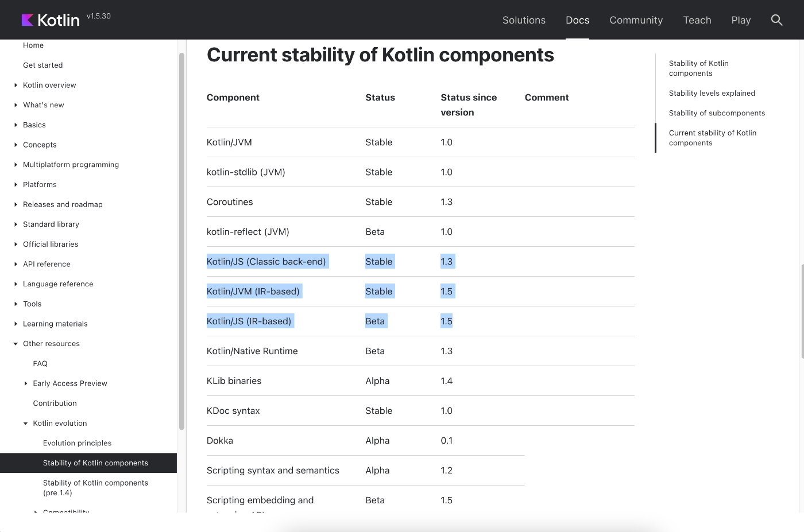Expand the Official libraries arrow
The image size is (804, 532).
(16, 244)
